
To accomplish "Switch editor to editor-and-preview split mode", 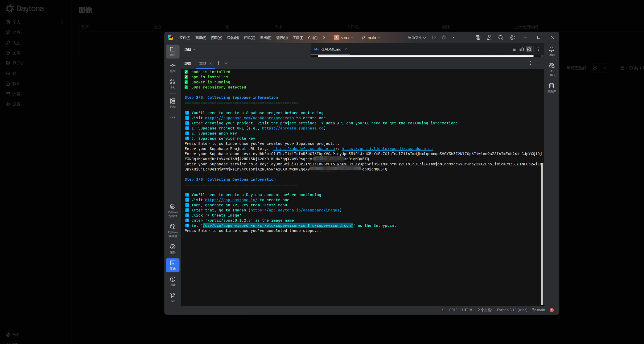I will click(x=521, y=49).
